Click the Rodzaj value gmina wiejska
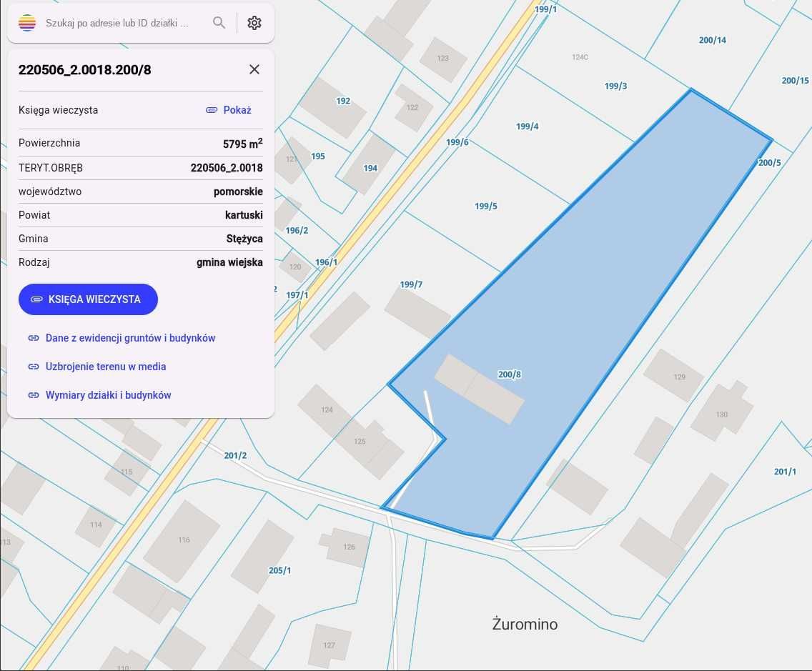 click(x=229, y=262)
